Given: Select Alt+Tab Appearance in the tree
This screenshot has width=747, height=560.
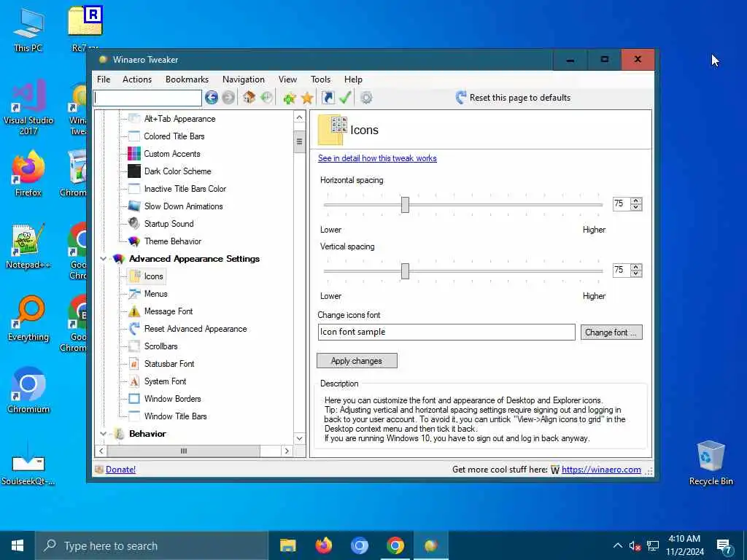Looking at the screenshot, I should point(179,119).
